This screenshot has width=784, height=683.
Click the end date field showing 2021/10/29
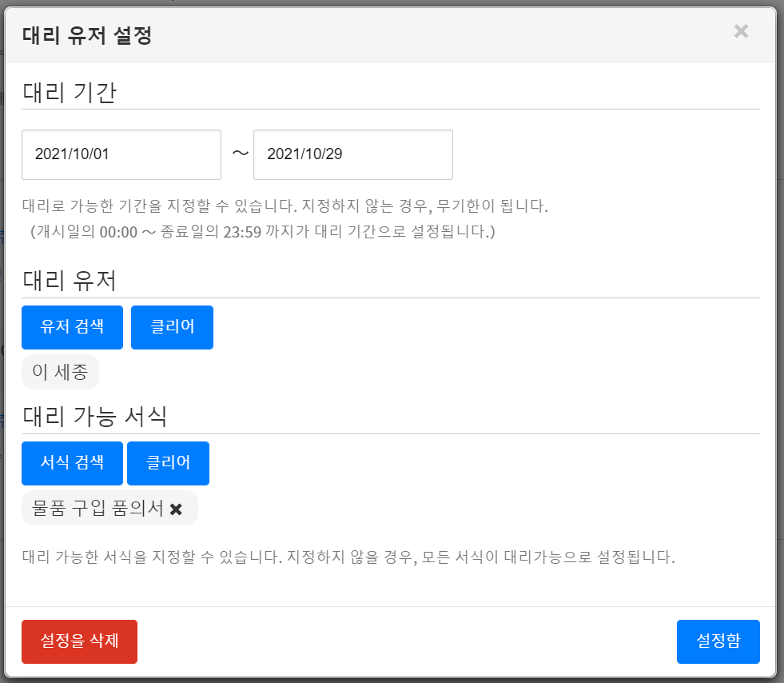[x=352, y=154]
